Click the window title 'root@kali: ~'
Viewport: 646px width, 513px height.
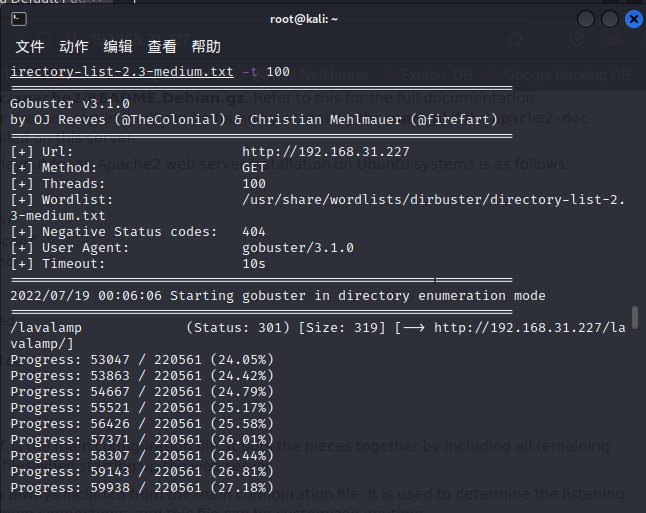tap(304, 19)
